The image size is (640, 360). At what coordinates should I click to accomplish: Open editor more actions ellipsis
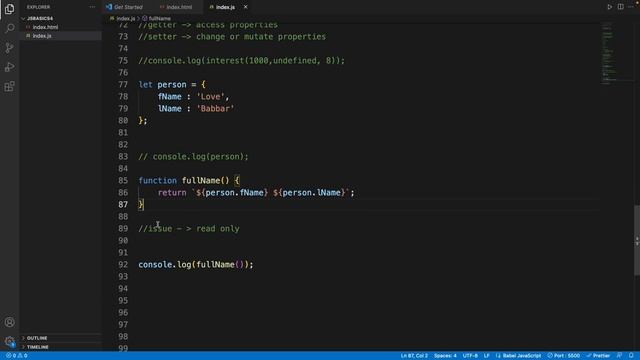[x=631, y=7]
